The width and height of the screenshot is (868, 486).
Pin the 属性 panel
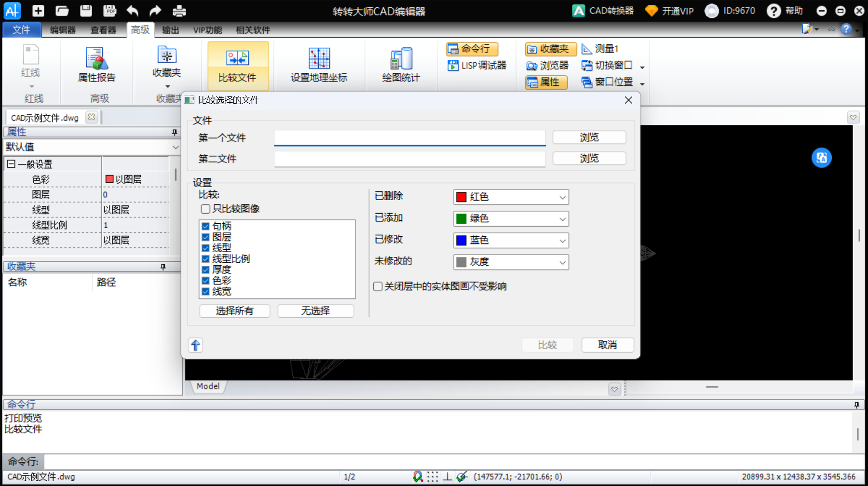(175, 132)
